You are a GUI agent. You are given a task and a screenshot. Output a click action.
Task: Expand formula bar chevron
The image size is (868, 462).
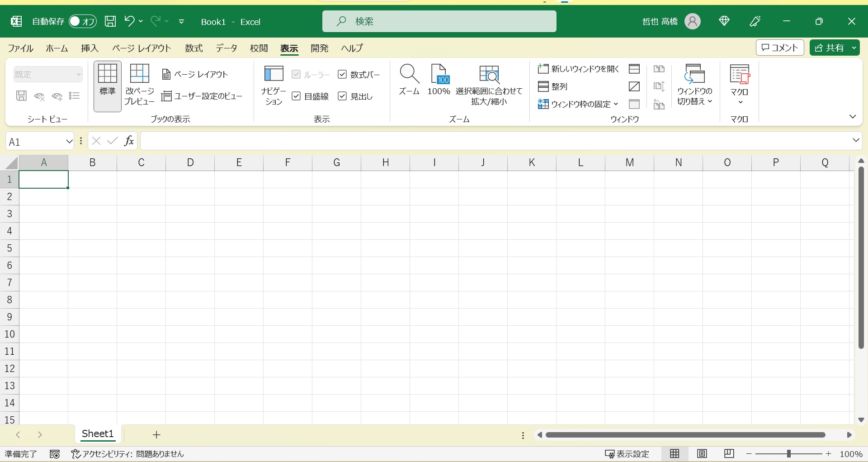coord(856,140)
